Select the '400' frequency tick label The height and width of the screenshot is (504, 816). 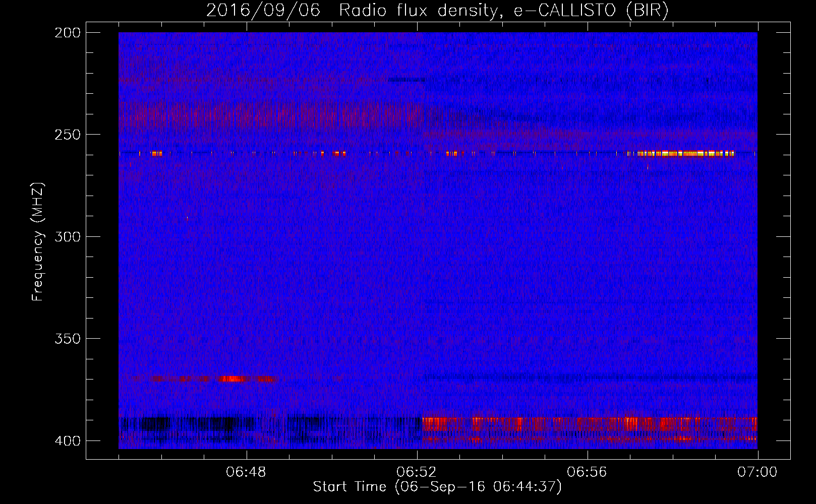(67, 441)
